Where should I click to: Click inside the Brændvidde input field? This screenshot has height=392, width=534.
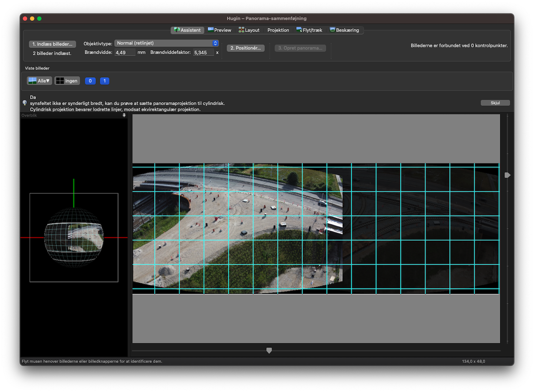(124, 52)
